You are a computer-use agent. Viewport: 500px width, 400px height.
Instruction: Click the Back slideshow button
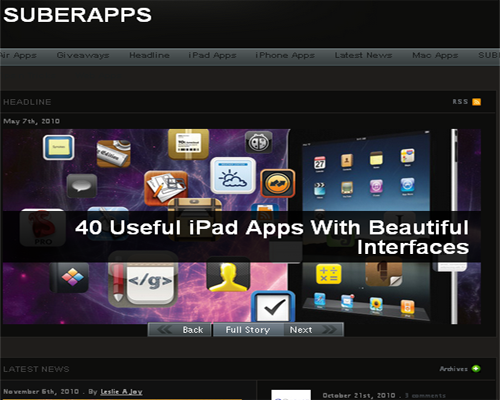coord(180,330)
